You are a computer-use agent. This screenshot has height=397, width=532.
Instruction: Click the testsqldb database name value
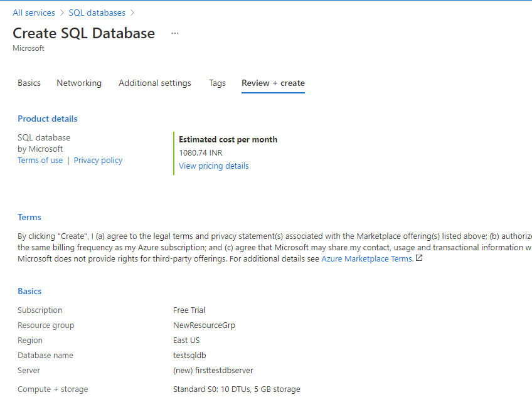click(x=189, y=355)
